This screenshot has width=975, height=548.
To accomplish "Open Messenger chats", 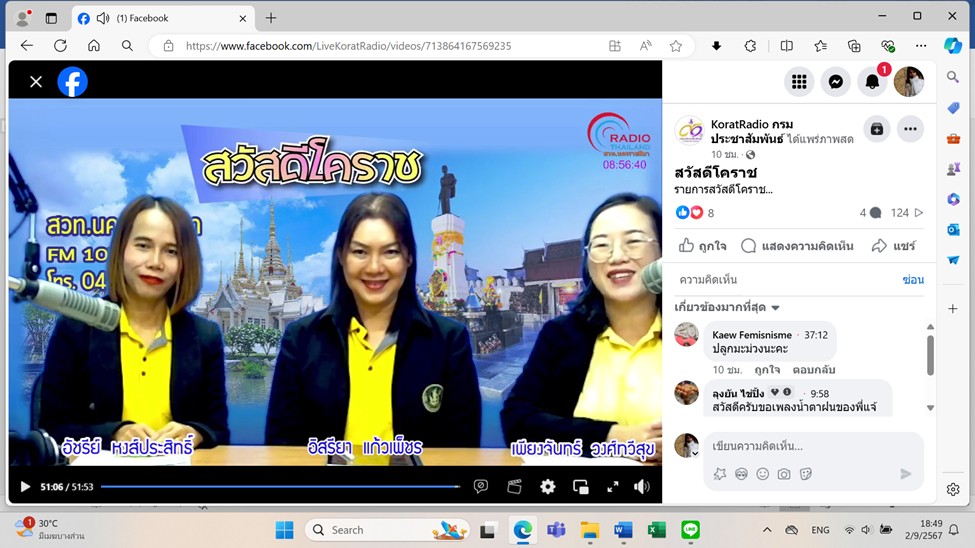I will 836,81.
